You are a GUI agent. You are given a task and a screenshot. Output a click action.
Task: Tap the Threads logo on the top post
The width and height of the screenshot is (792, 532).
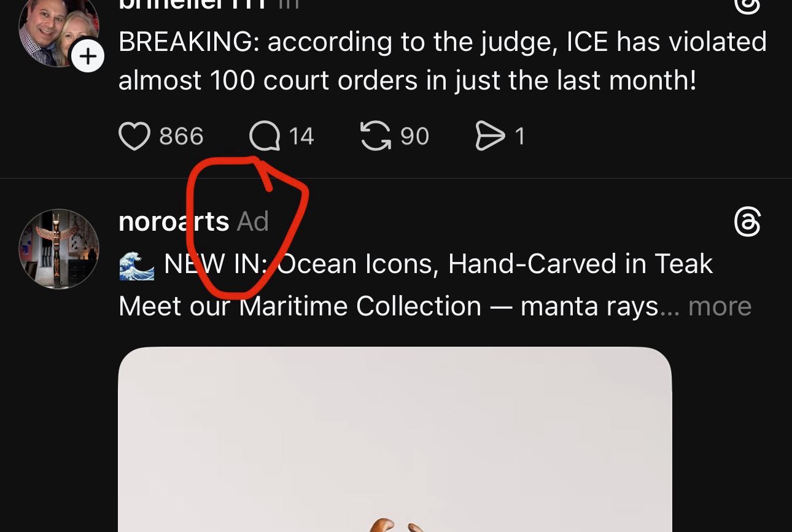click(747, 6)
